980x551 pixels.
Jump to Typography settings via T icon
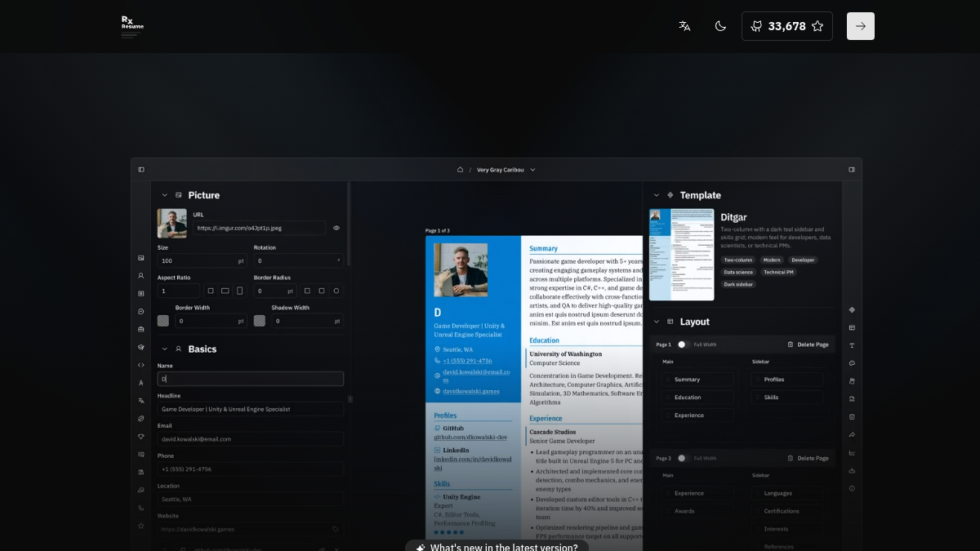click(x=852, y=345)
